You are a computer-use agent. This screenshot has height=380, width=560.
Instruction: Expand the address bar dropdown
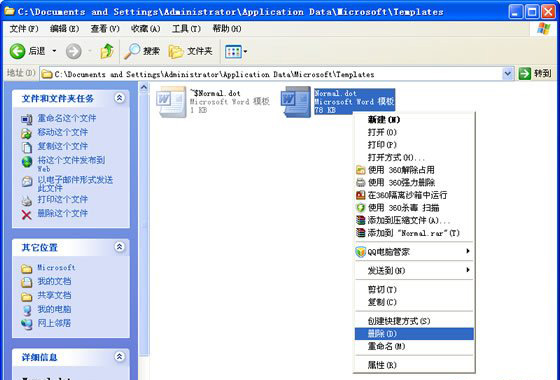coord(508,74)
